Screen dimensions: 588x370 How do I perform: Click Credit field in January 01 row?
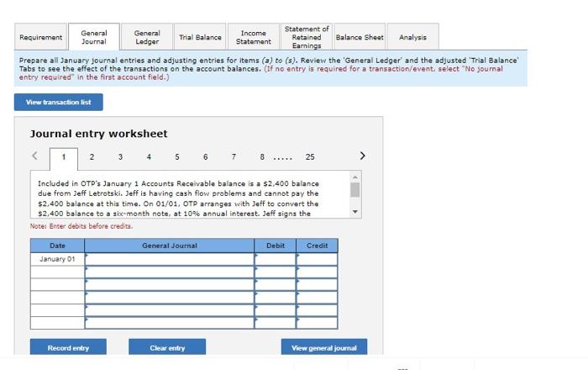317,259
